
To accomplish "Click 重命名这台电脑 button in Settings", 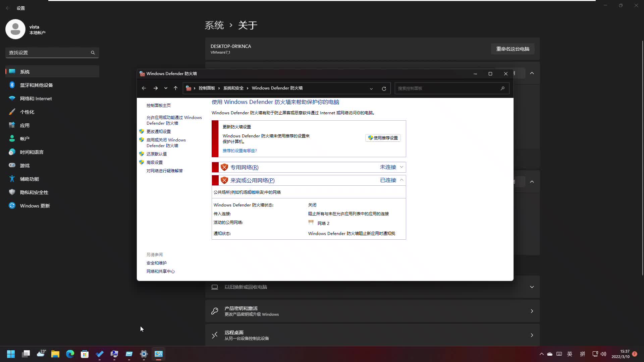I will pos(513,49).
